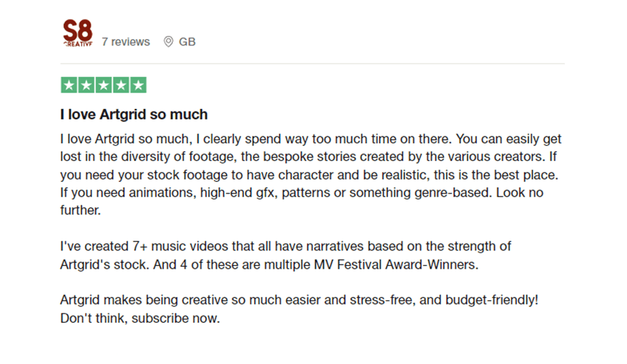627x364 pixels.
Task: Click the first green rating star
Action: pos(69,85)
